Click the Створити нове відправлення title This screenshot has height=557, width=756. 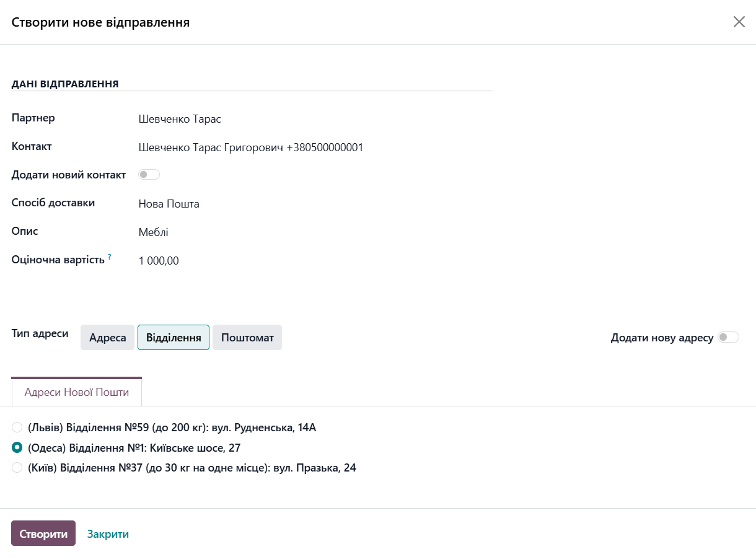coord(100,23)
